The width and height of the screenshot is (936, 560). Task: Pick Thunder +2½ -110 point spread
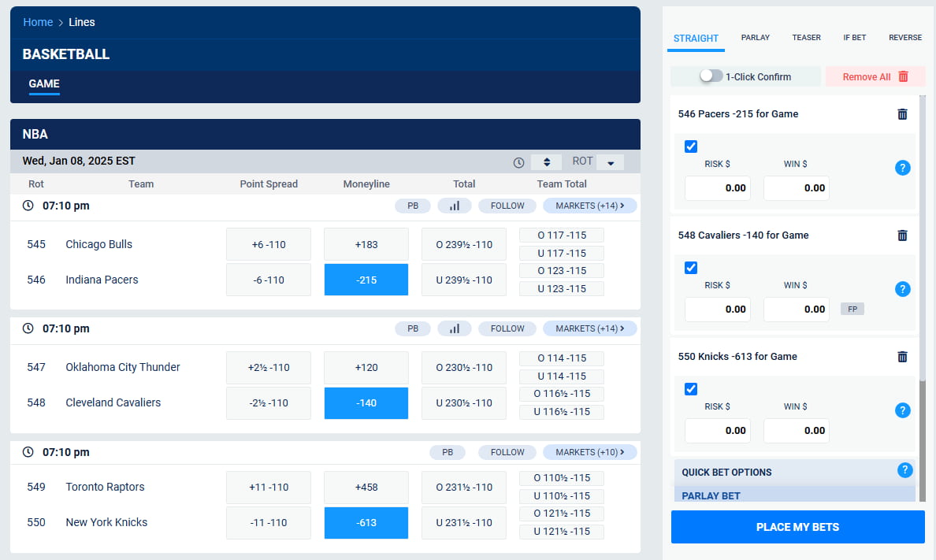[x=269, y=367]
